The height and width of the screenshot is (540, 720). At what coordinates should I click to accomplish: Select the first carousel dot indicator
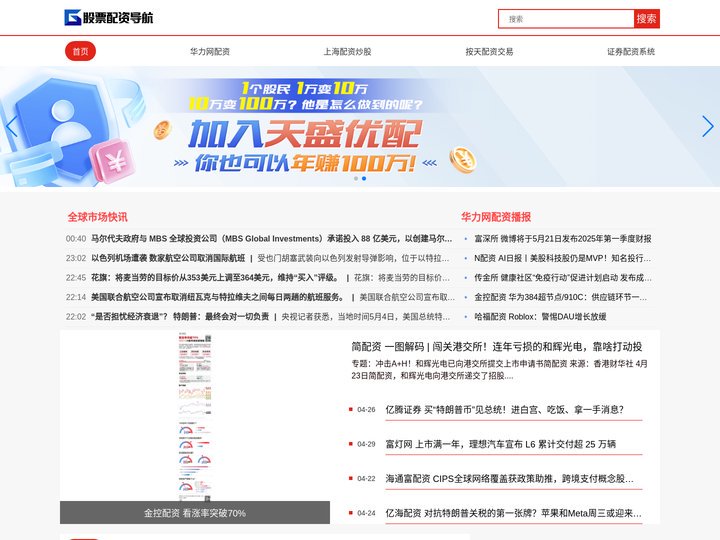click(x=356, y=178)
